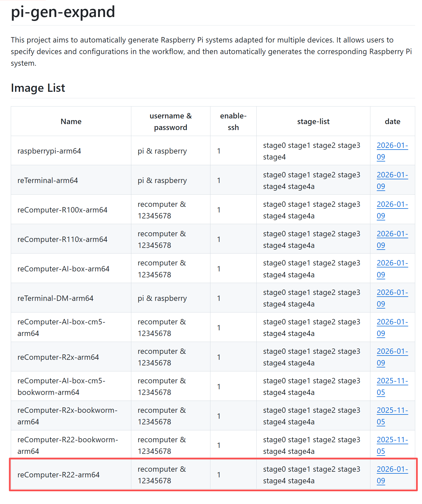Click the date link for reComputer-AI-box-cm5-arm64

pos(392,322)
